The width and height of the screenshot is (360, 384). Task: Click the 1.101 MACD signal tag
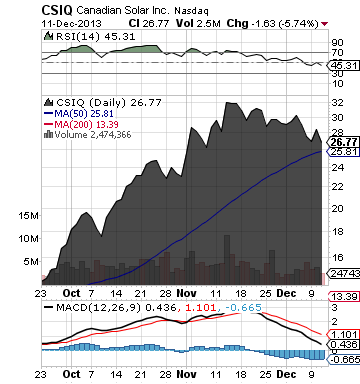tap(343, 334)
